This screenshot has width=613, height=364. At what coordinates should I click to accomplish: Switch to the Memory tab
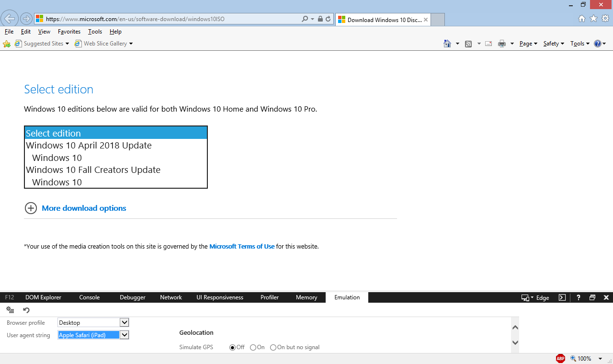(x=306, y=297)
